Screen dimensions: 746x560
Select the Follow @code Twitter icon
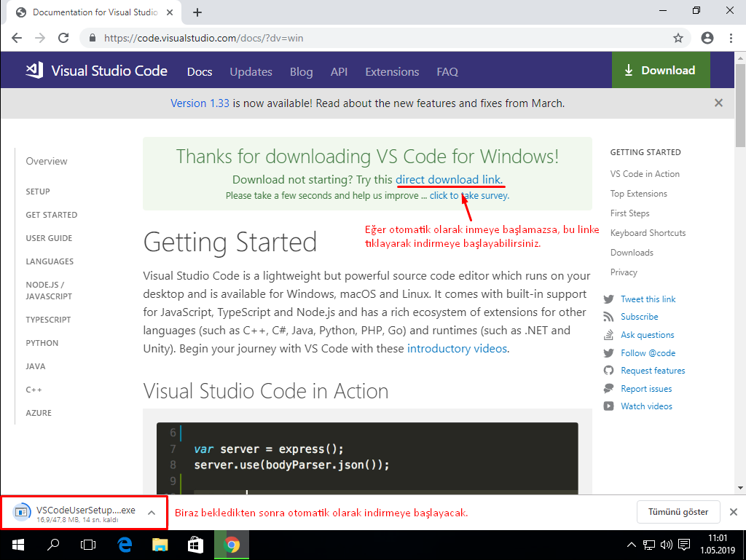(608, 352)
